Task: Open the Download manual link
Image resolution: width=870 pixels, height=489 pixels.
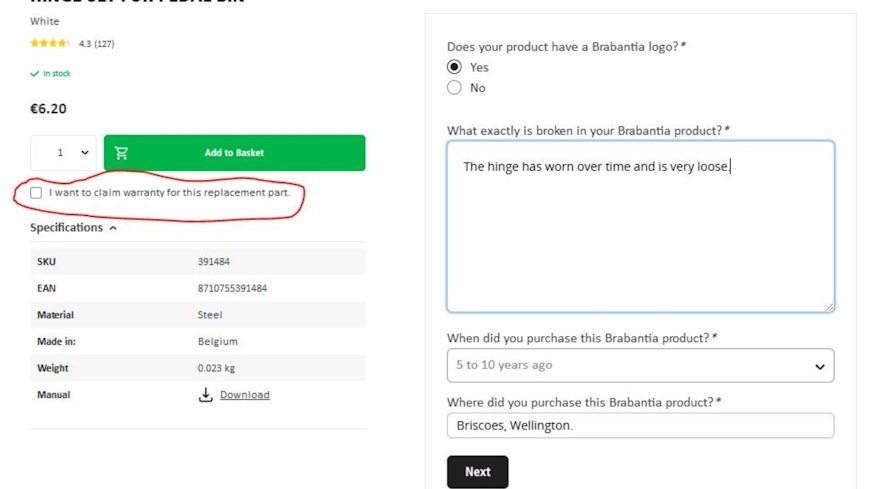Action: (x=245, y=395)
